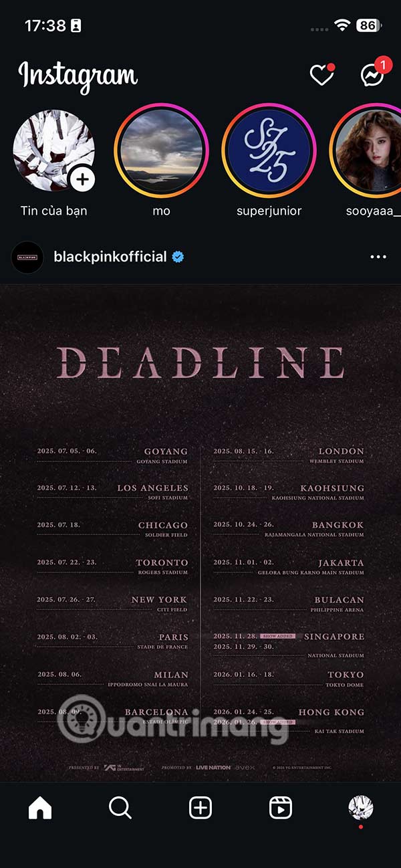Image resolution: width=401 pixels, height=868 pixels.
Task: Open Messenger direct messages icon
Action: (372, 76)
